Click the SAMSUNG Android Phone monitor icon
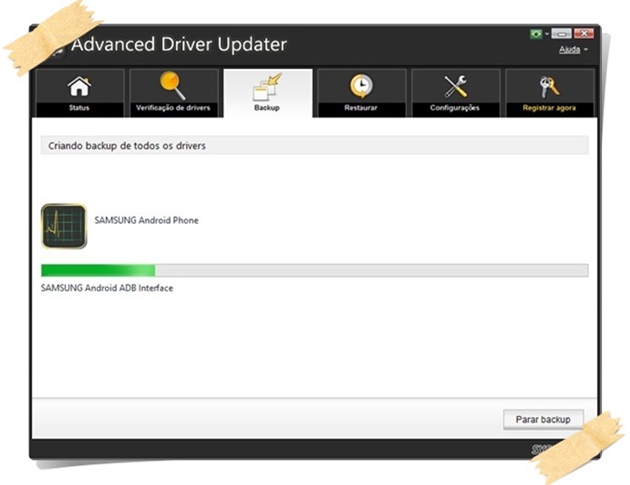 64,226
